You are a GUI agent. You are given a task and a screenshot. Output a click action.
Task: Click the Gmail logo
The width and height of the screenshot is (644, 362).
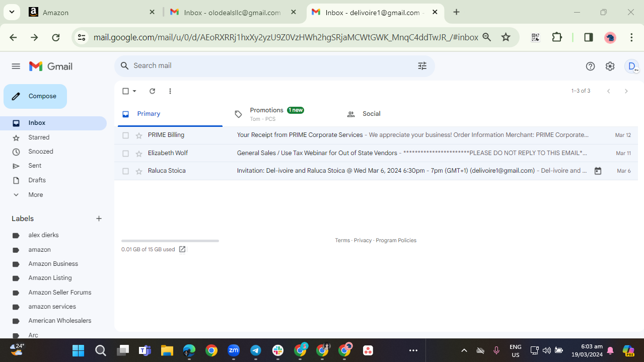click(51, 66)
